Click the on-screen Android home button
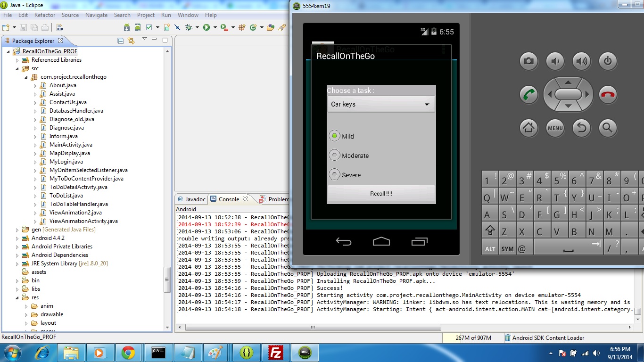Screen dimensions: 644x362 click(381, 242)
